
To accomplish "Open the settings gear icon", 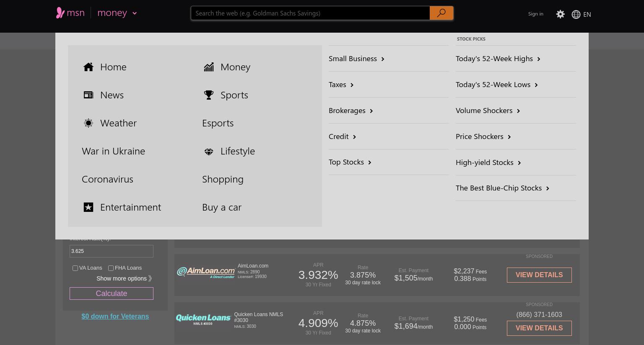I will click(x=560, y=14).
